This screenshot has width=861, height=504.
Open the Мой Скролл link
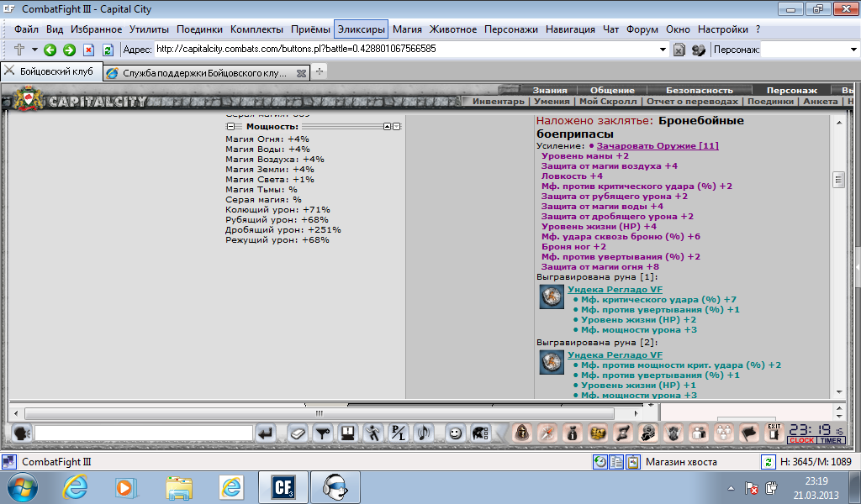608,101
